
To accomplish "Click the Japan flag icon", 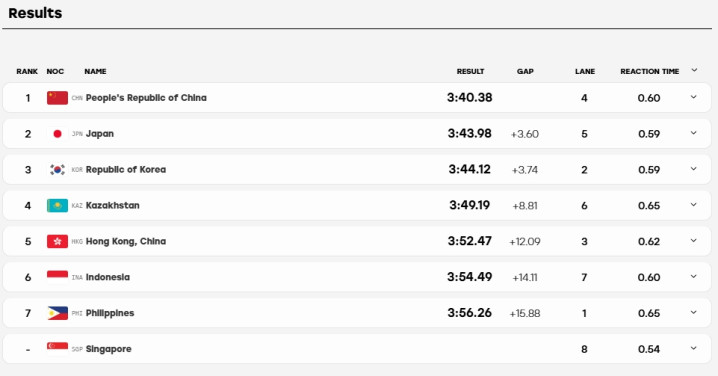I will tap(57, 134).
